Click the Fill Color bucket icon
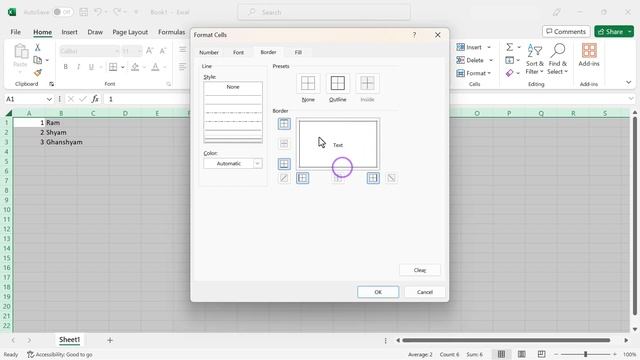 pos(135,67)
